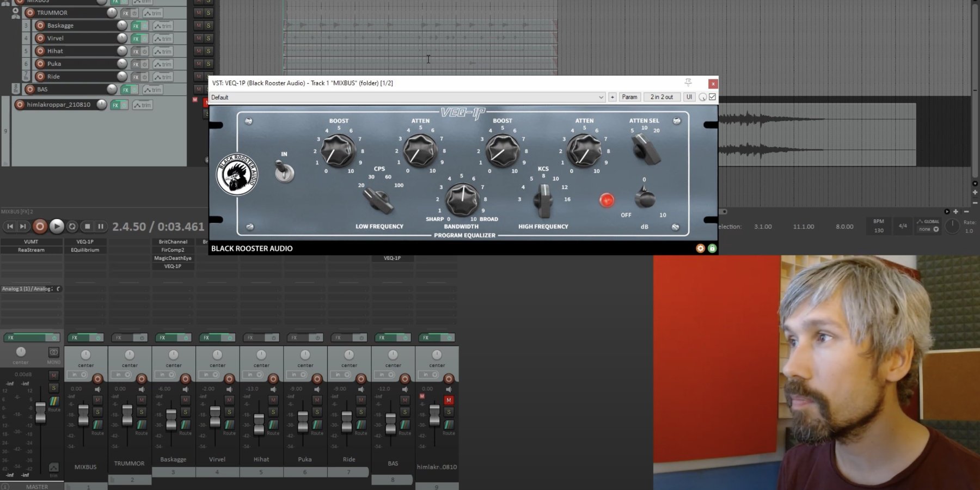Collapse the TRUMMOR folder in the mixer
Screen dimensions: 980x490
click(113, 480)
